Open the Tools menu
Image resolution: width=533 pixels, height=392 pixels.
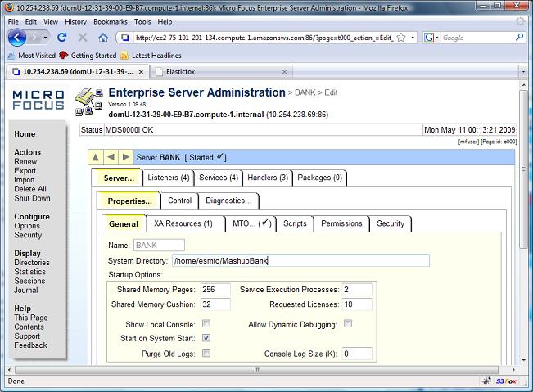tap(142, 22)
